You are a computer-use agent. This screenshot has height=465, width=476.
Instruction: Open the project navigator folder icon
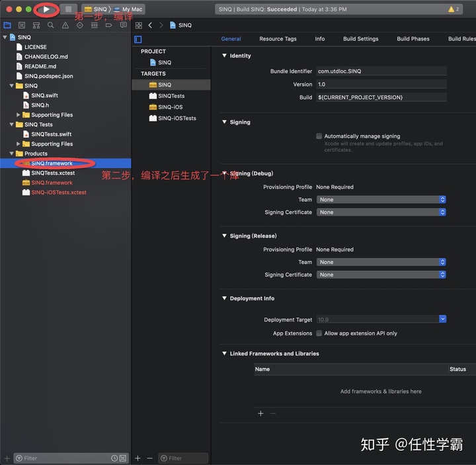point(7,25)
